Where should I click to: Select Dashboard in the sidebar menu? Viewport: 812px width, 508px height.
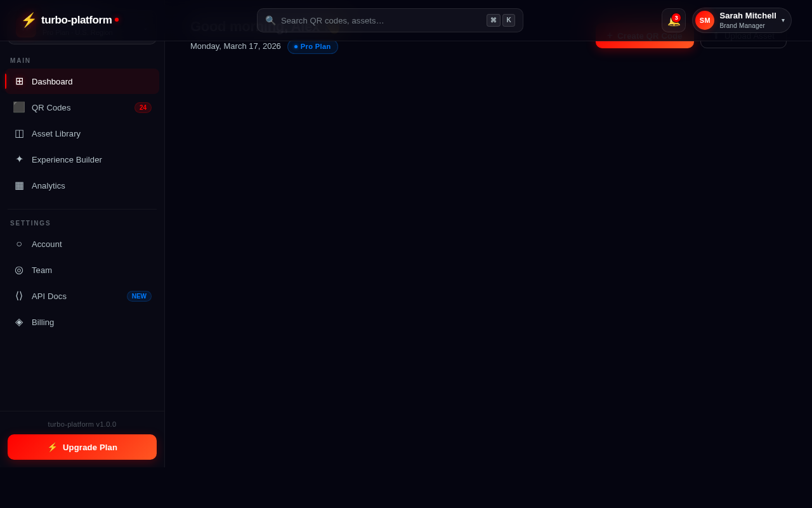click(52, 81)
